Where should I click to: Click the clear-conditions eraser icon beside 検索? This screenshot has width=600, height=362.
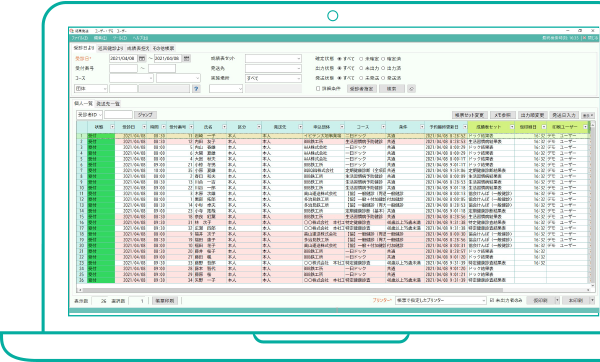tap(411, 89)
